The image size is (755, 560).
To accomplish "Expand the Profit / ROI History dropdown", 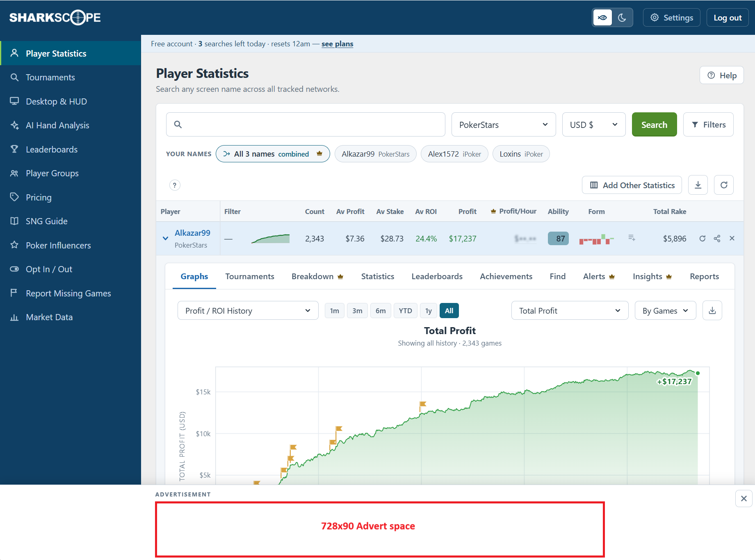I will click(x=248, y=310).
